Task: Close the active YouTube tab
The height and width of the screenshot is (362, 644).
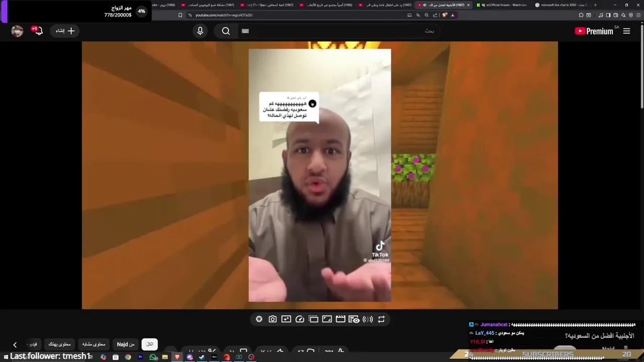Action: (x=468, y=5)
